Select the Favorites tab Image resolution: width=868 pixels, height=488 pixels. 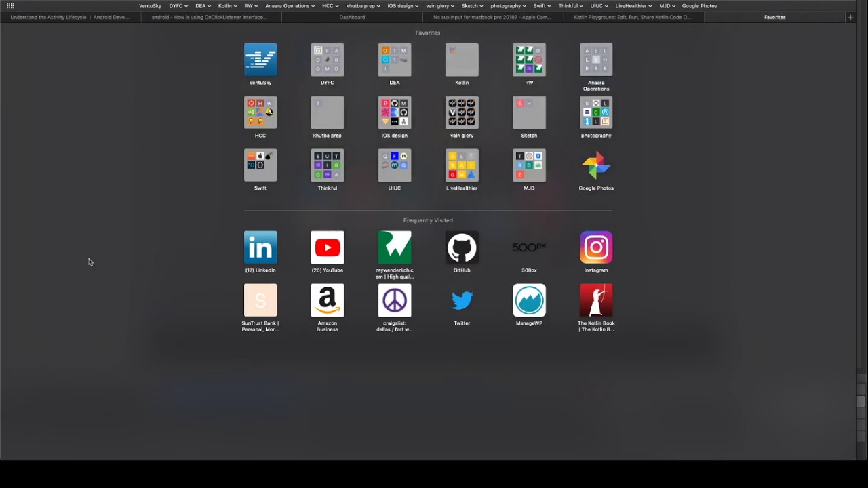click(x=775, y=18)
